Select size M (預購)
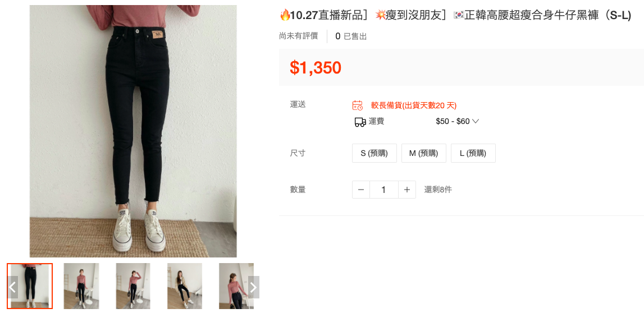The width and height of the screenshot is (644, 313). coord(424,153)
